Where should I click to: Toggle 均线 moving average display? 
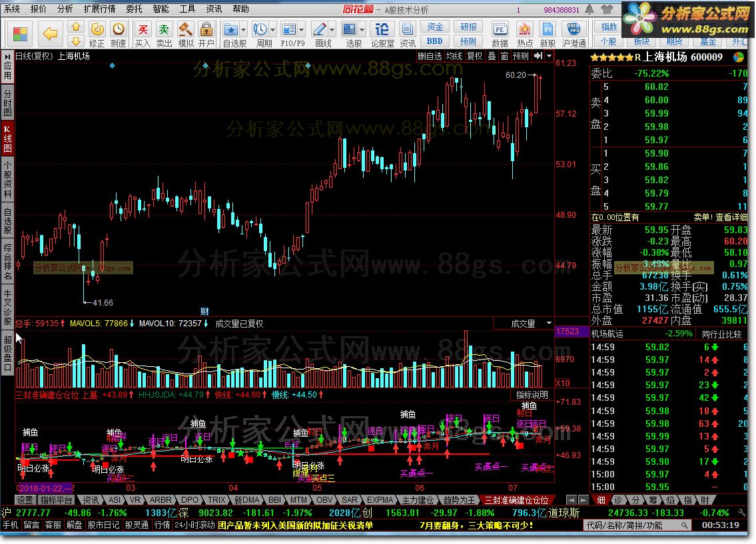454,57
